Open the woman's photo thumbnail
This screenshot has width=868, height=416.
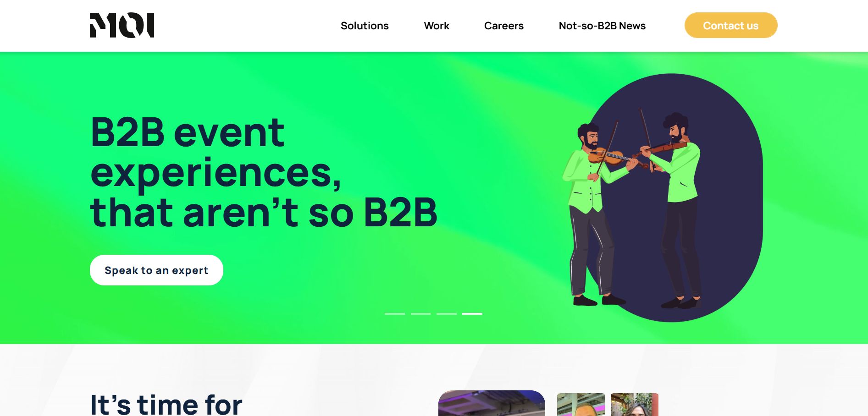coord(635,405)
